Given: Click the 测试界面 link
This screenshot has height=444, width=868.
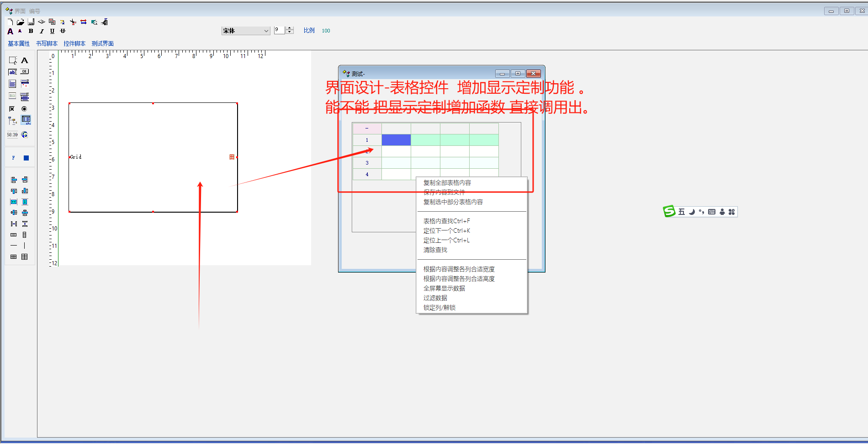Looking at the screenshot, I should click(102, 43).
